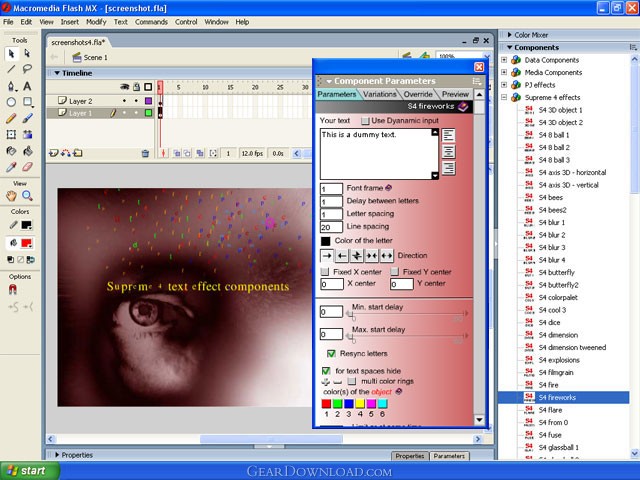
Task: Collapse the Supreme 4 effects node
Action: point(504,98)
